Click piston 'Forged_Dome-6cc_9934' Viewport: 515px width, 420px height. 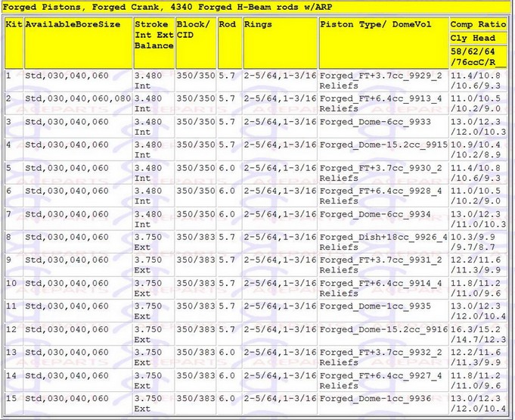[x=383, y=219]
